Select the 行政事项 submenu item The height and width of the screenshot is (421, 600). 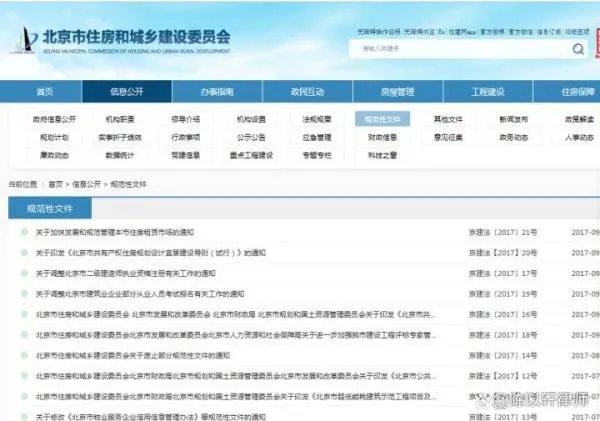[x=186, y=137]
